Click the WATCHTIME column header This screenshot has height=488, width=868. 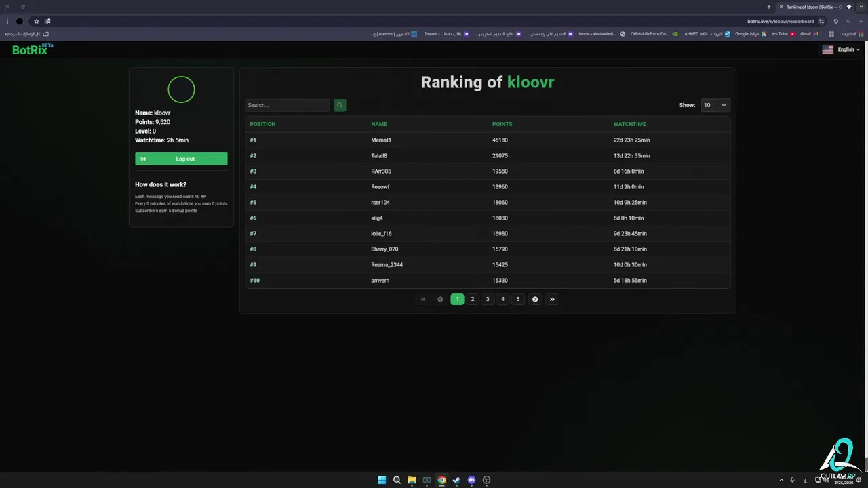pos(629,124)
